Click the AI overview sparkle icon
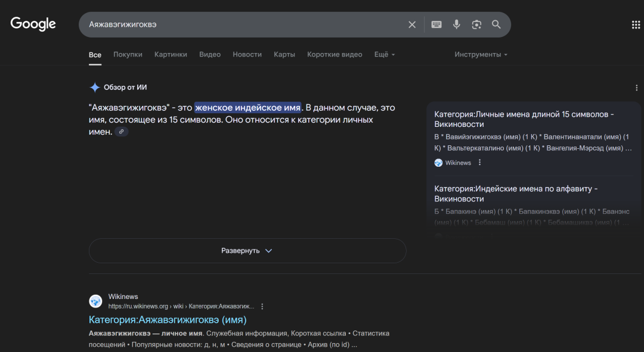Image resolution: width=644 pixels, height=352 pixels. click(x=95, y=88)
